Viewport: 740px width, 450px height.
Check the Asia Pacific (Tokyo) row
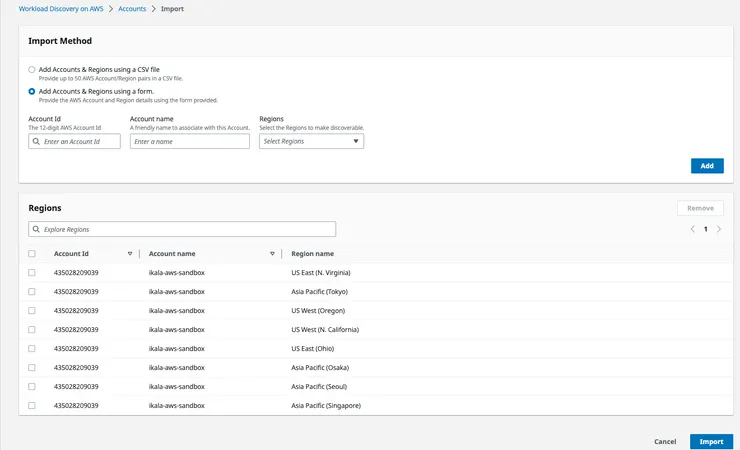[x=32, y=292]
